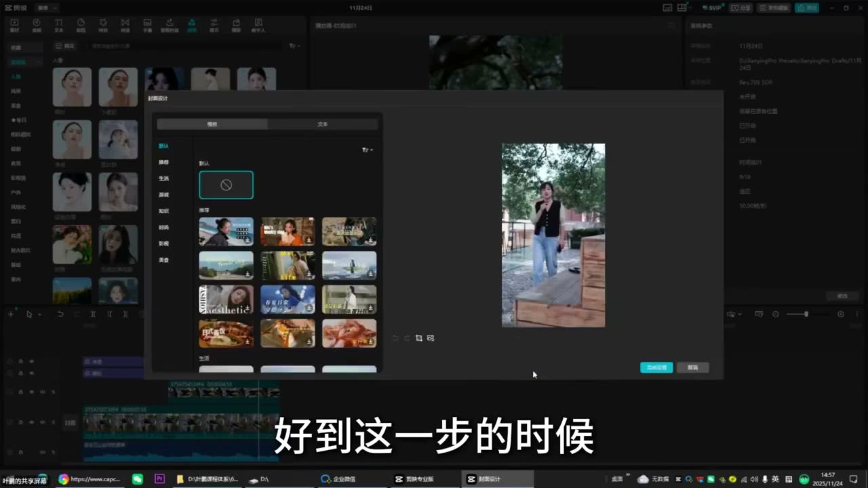
Task: Open 素材 media icon in main toolbar
Action: (x=15, y=26)
